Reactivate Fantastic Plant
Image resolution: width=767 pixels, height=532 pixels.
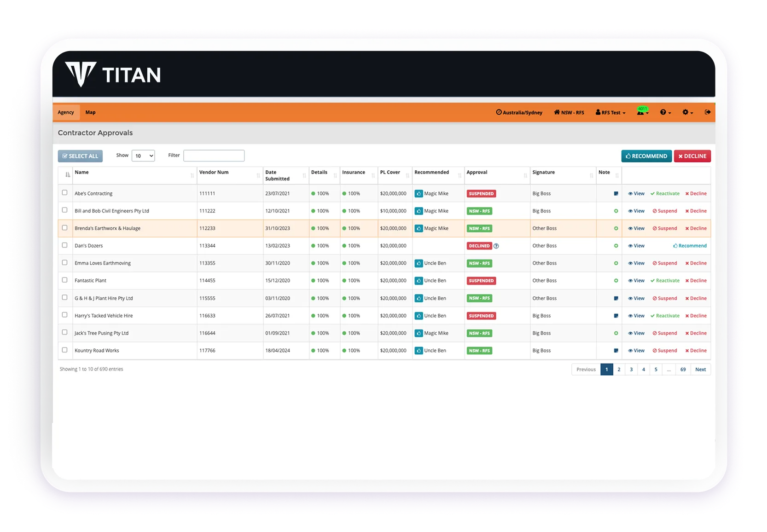pyautogui.click(x=664, y=280)
